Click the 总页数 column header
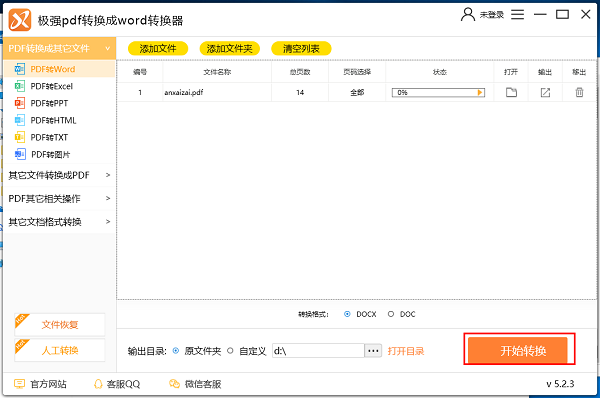The image size is (600, 398). (x=300, y=72)
